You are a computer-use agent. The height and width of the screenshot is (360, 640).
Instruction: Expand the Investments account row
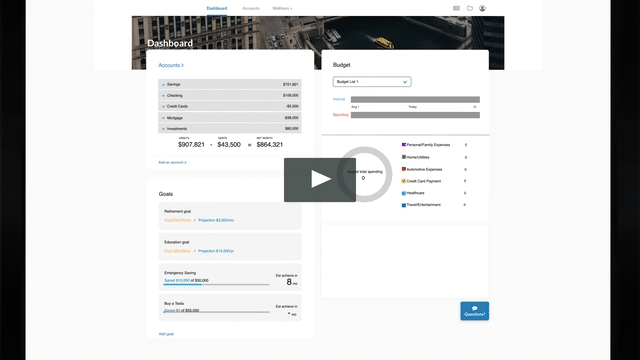tap(230, 128)
